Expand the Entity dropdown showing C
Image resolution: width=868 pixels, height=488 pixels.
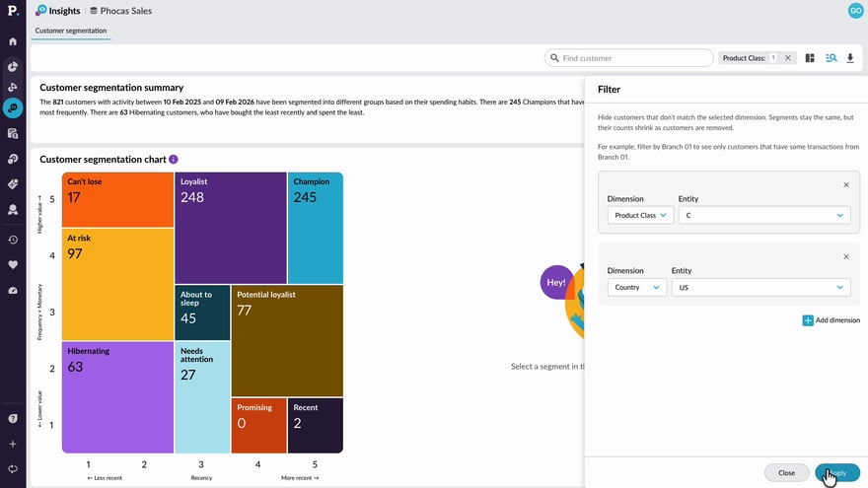[x=763, y=215]
